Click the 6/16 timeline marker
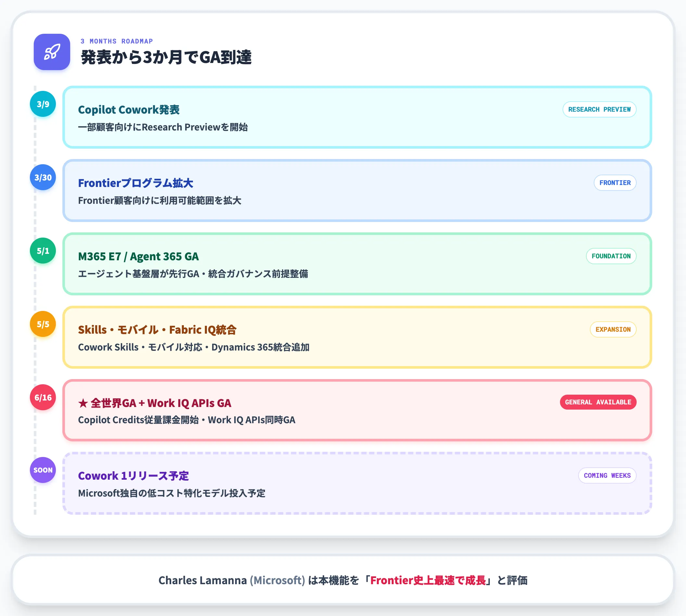 (x=43, y=397)
